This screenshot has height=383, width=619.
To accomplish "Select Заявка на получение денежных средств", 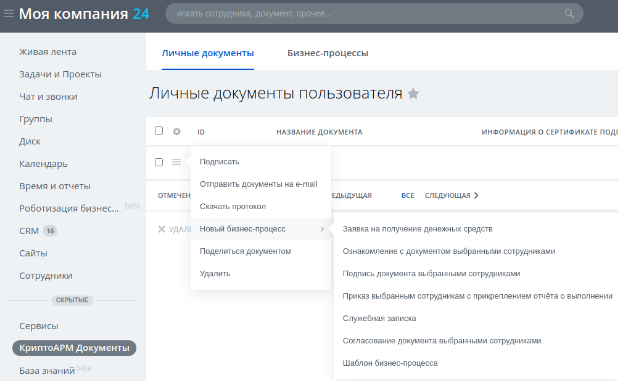I will point(417,229).
